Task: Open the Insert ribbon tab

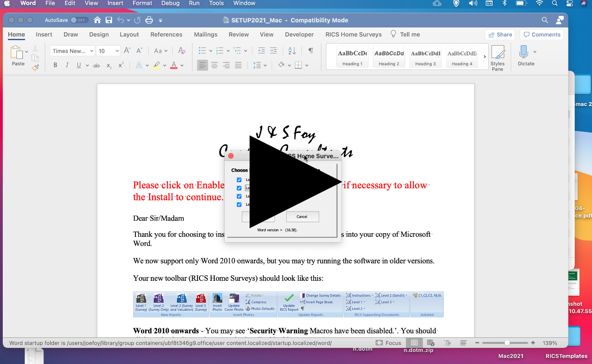Action: click(x=44, y=35)
